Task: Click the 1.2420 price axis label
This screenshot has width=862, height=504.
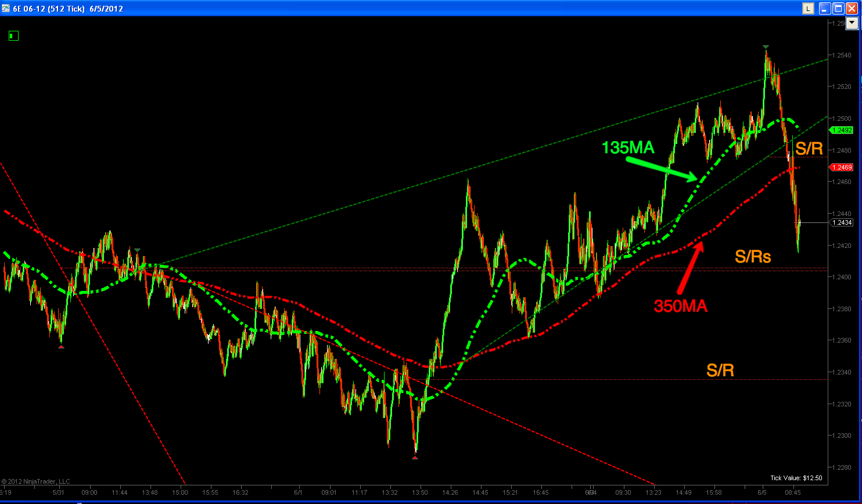Action: (x=841, y=246)
